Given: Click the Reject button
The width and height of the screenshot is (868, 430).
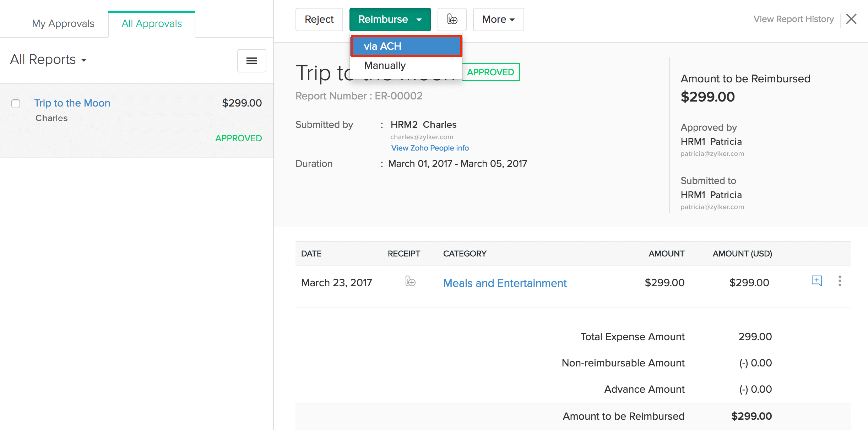Looking at the screenshot, I should [x=319, y=20].
